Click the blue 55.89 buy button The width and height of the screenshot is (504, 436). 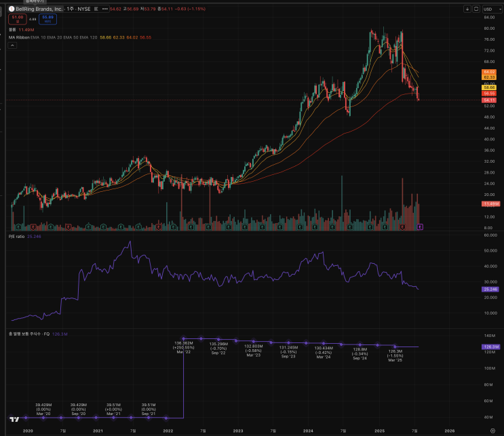point(48,19)
